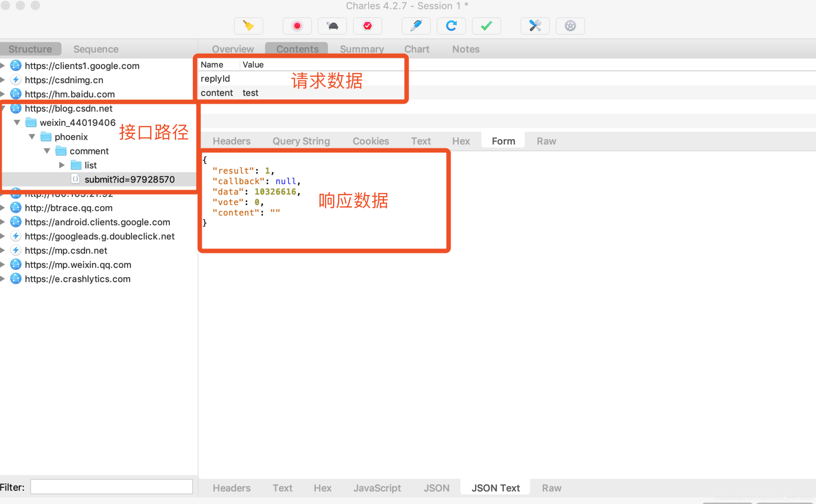Click the JSON file icon for submit request

(x=75, y=179)
